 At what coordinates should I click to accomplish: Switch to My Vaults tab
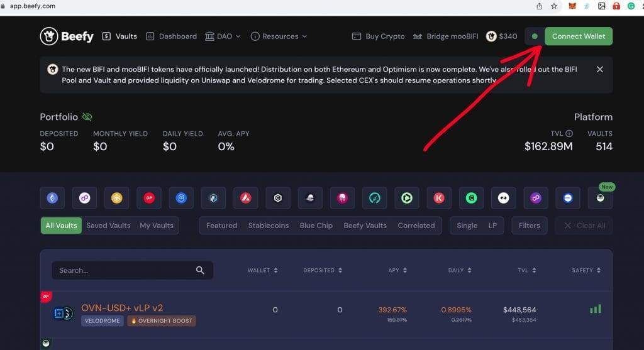pyautogui.click(x=157, y=226)
